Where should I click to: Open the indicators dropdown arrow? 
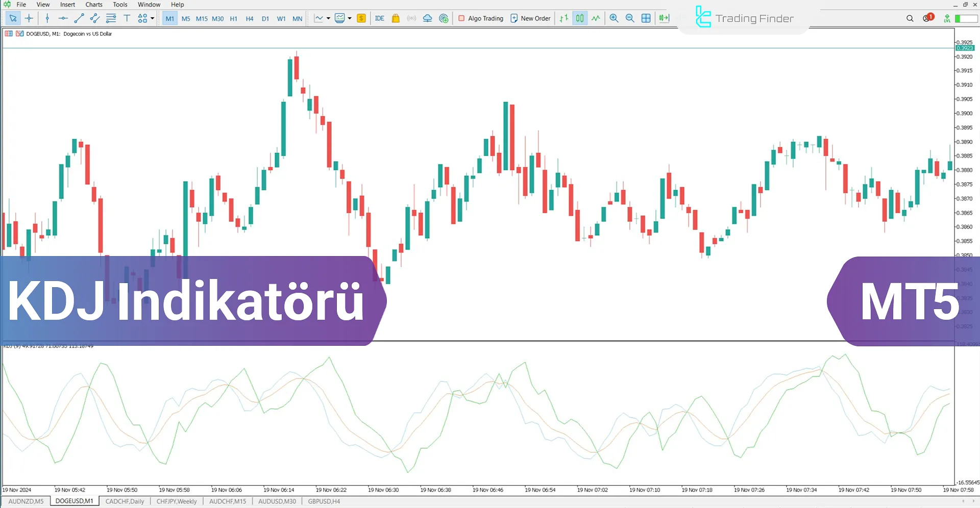[x=350, y=18]
